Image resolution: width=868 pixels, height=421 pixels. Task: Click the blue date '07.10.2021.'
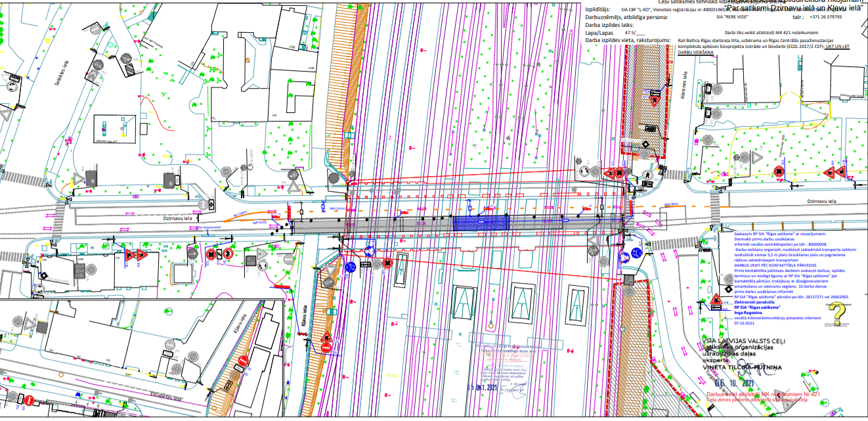(745, 323)
